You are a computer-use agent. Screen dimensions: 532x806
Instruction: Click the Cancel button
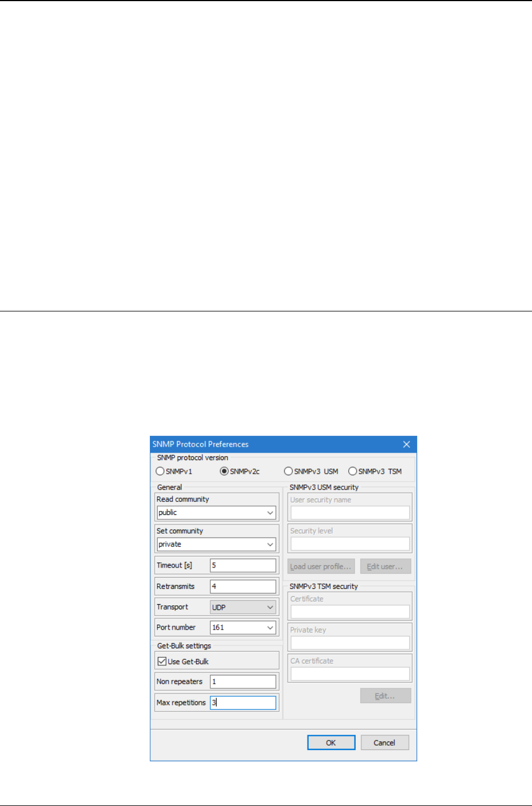point(384,743)
